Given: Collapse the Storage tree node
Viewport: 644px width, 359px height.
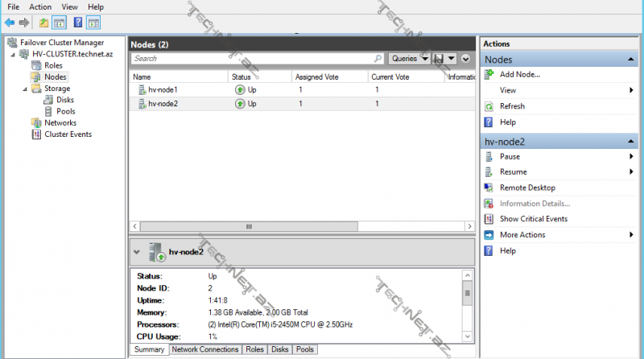Looking at the screenshot, I should pos(25,89).
